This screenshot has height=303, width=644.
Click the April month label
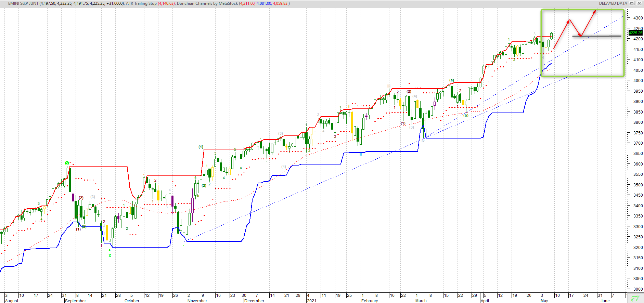click(x=485, y=301)
